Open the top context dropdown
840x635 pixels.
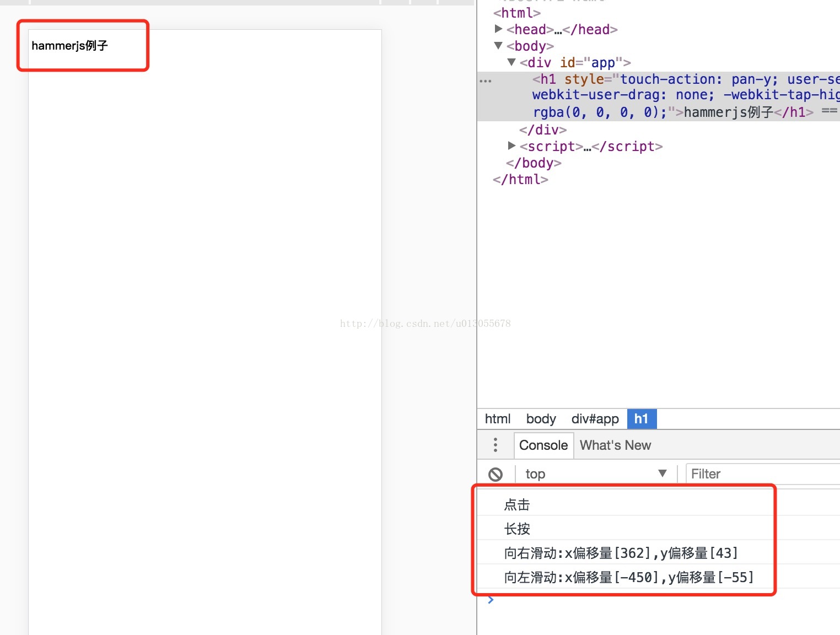pyautogui.click(x=596, y=474)
